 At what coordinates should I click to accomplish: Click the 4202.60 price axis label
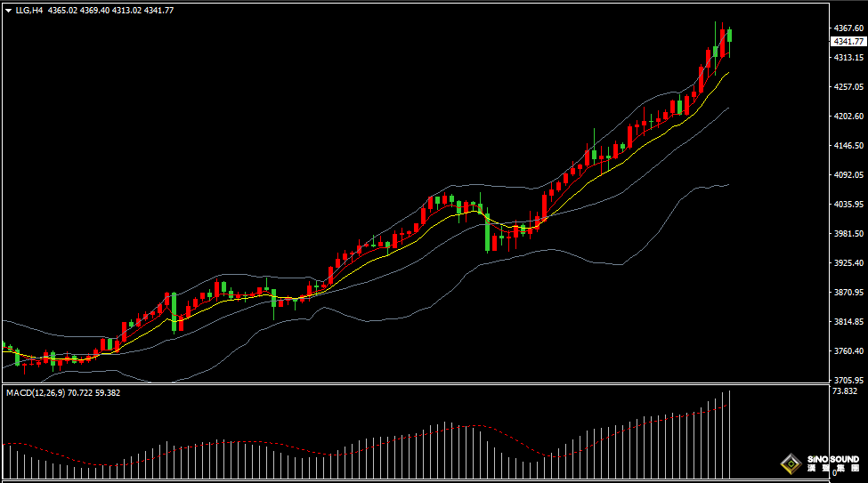(x=847, y=117)
